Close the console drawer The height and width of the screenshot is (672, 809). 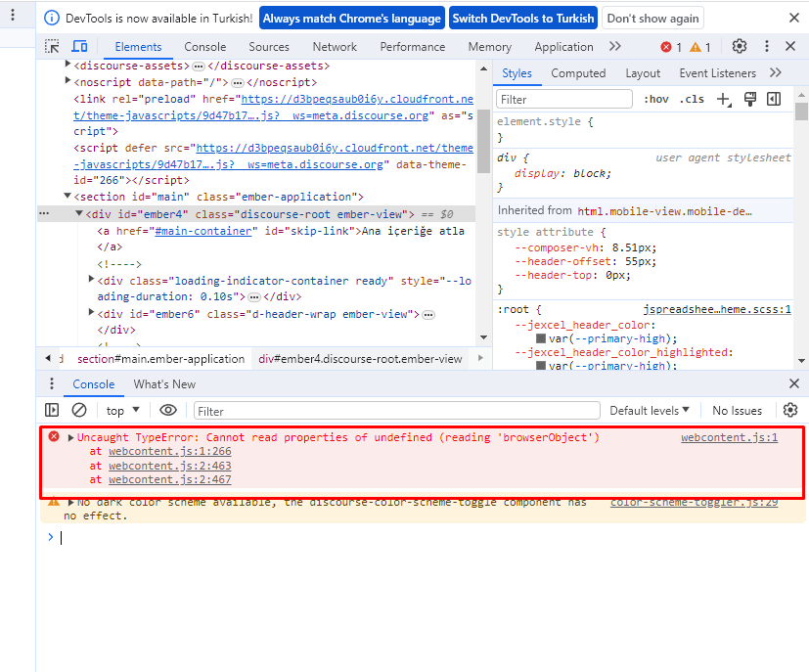(794, 383)
